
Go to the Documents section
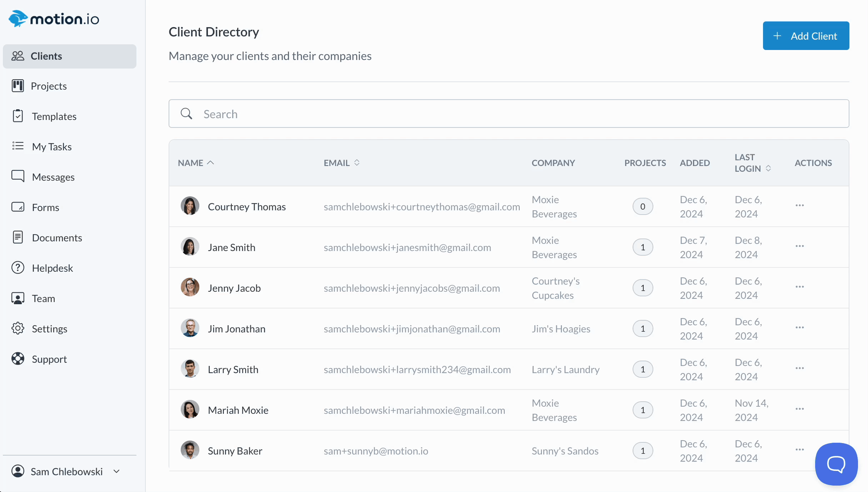pyautogui.click(x=57, y=238)
